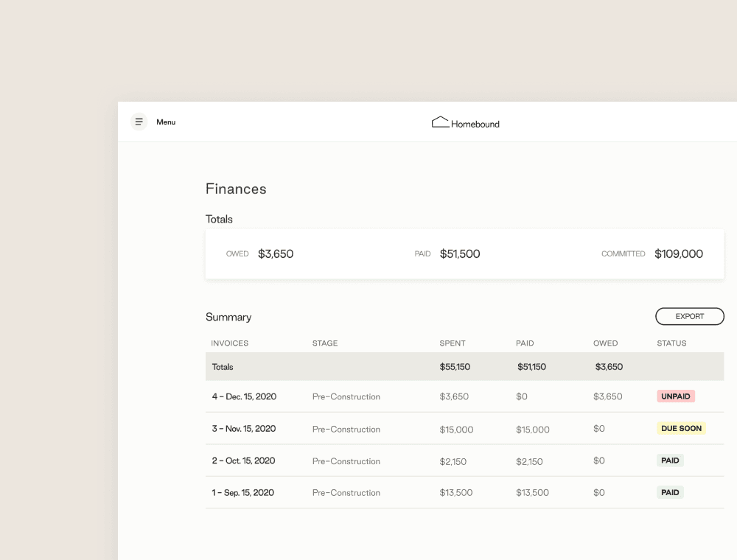Click PAID badge on Sep. 15 invoice

(x=670, y=492)
